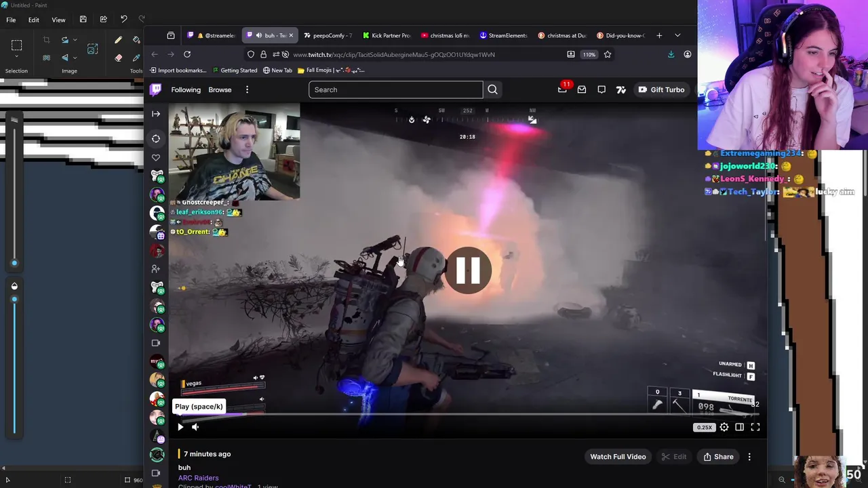Bookmark this page with the star icon
The width and height of the screenshot is (868, 488).
608,54
